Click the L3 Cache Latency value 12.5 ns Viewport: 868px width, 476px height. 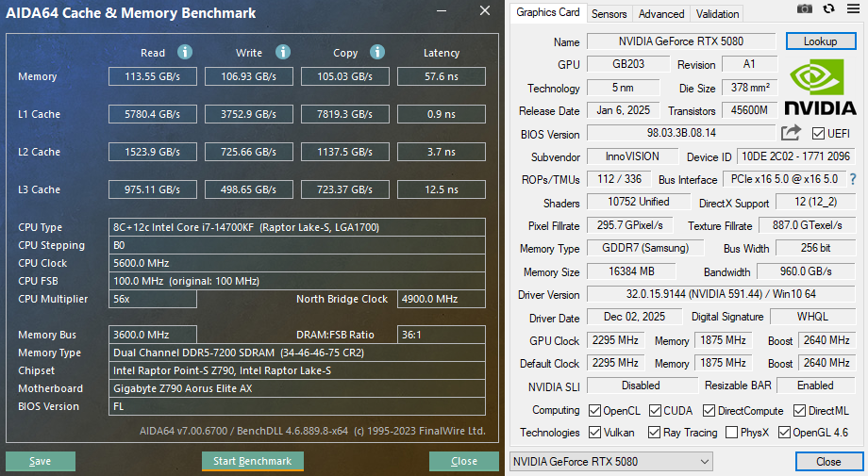click(x=442, y=189)
